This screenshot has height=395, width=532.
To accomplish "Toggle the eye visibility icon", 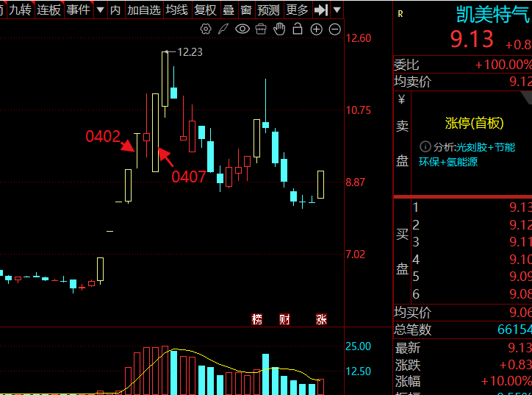I will click(242, 29).
